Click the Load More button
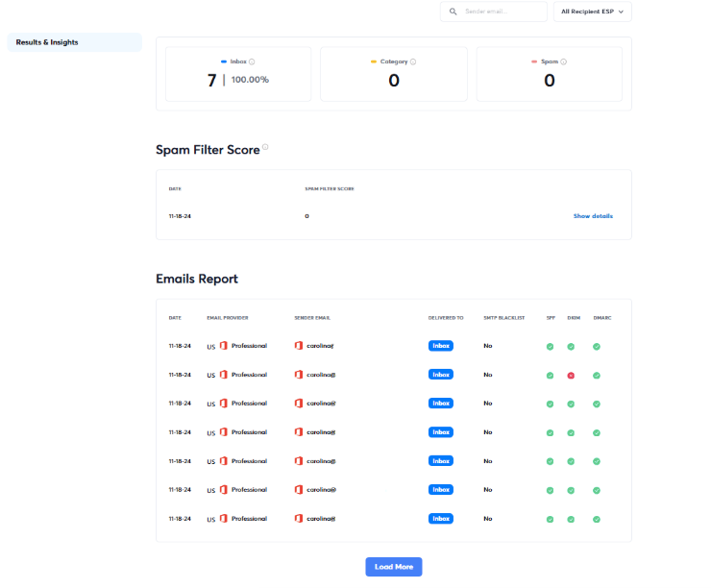 (x=394, y=567)
